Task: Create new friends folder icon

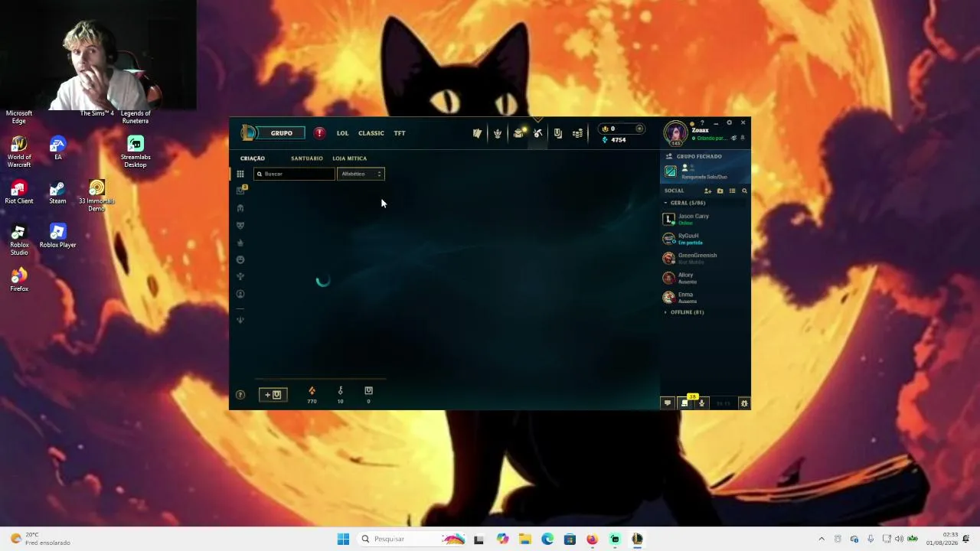Action: [x=720, y=191]
